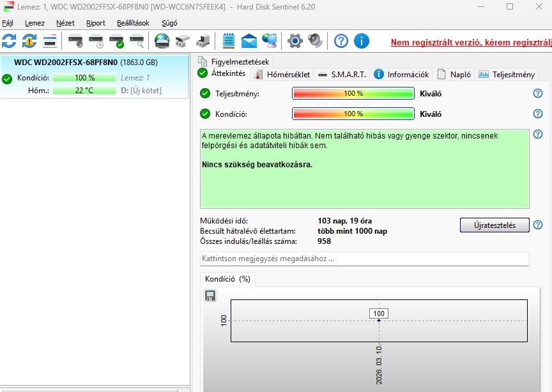Click the blue info toolbar icon

tap(361, 41)
